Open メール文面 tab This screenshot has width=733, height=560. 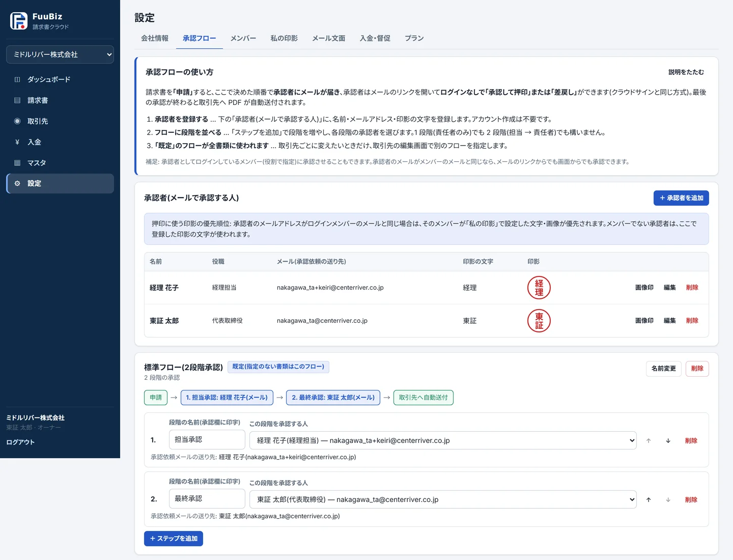click(329, 38)
